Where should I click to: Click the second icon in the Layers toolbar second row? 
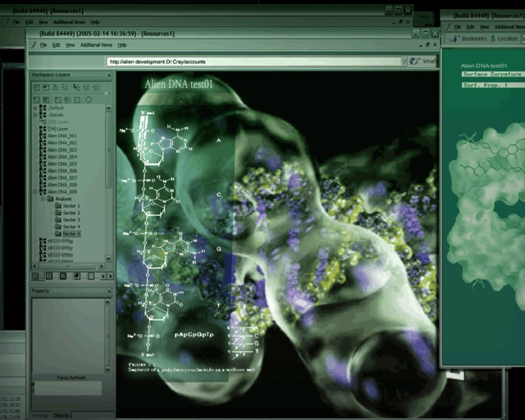pos(46,100)
